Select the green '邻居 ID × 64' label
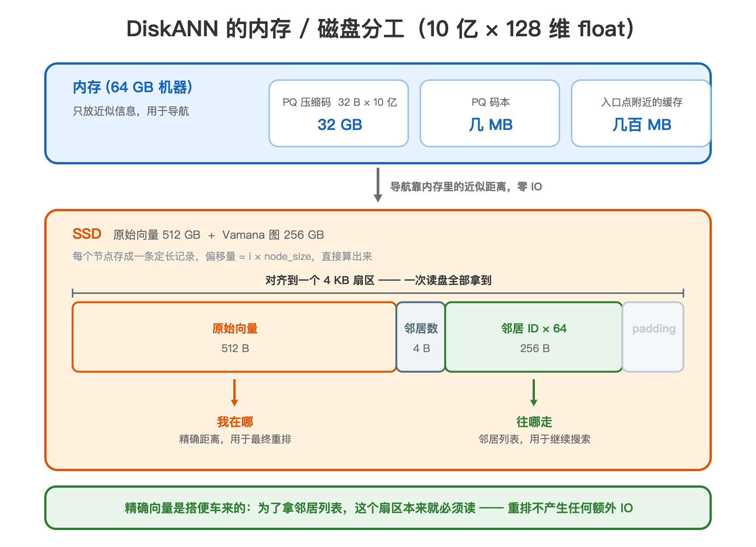756x547 pixels. pyautogui.click(x=534, y=329)
